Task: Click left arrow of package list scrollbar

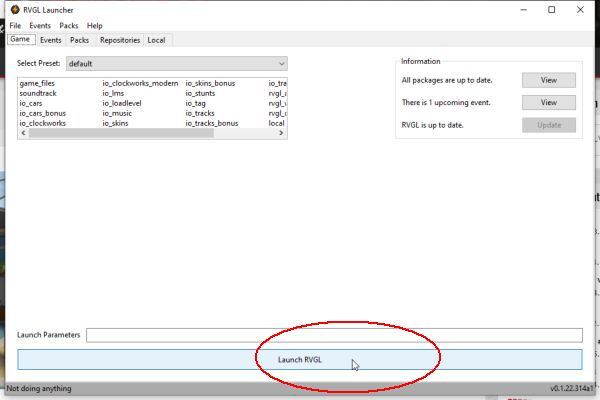Action: tap(23, 133)
